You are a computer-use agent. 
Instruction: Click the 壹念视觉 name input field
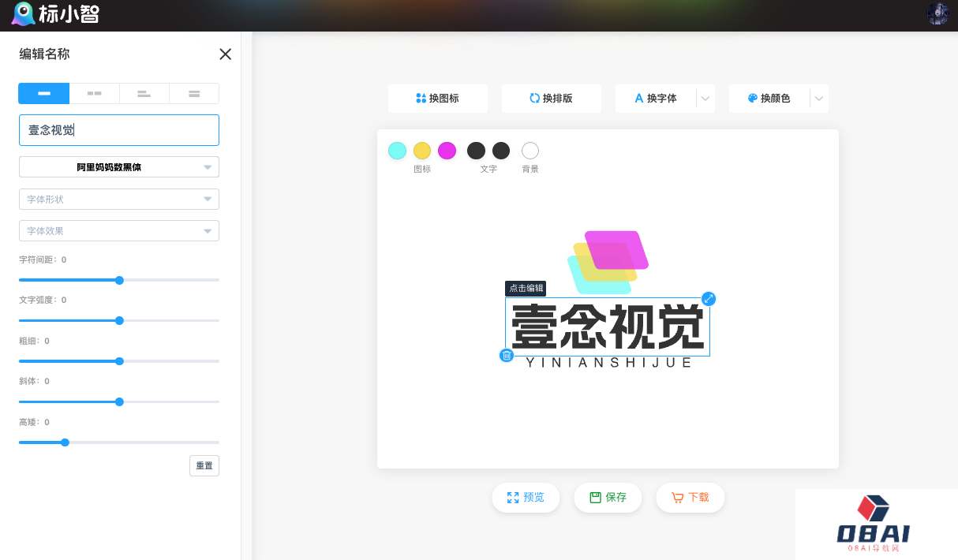point(118,129)
